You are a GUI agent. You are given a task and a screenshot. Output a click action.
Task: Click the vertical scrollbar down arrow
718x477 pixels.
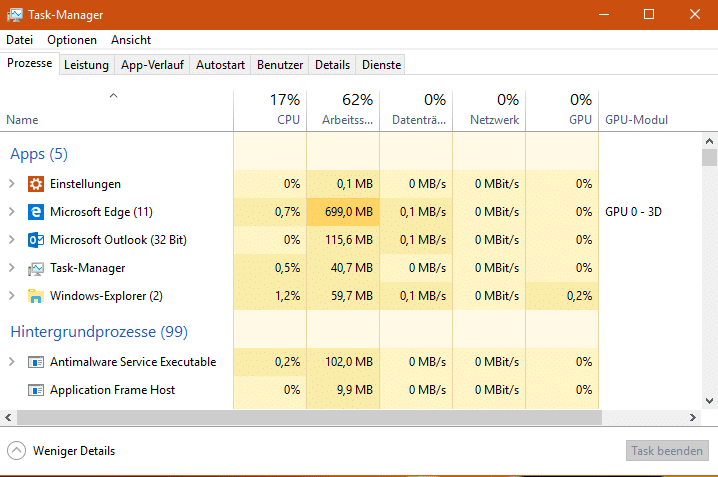point(709,401)
